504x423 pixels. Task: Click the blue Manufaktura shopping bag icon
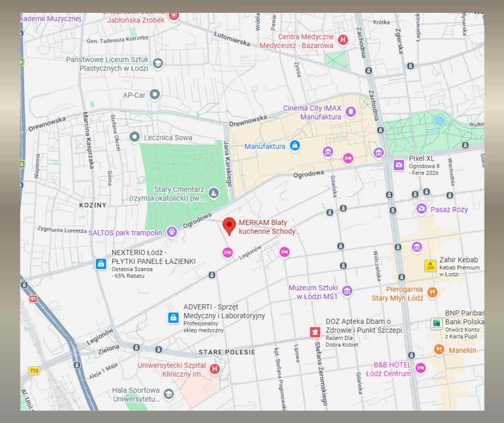[295, 146]
